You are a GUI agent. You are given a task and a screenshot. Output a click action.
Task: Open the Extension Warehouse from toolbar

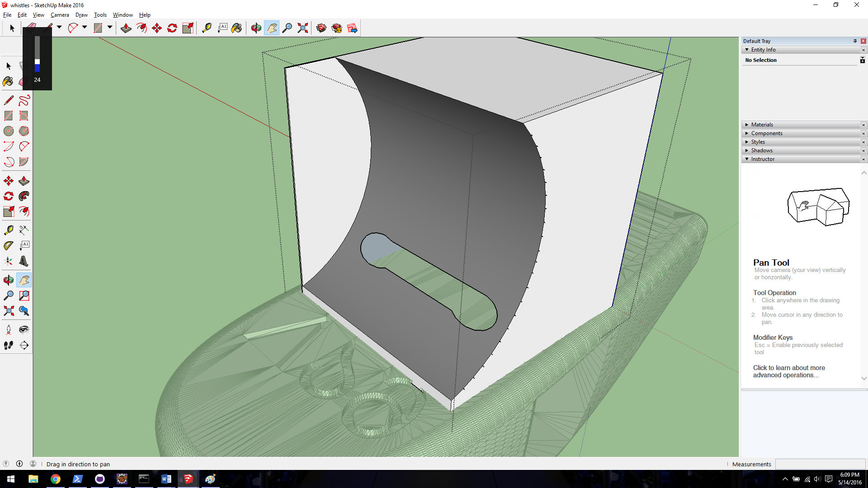[337, 28]
